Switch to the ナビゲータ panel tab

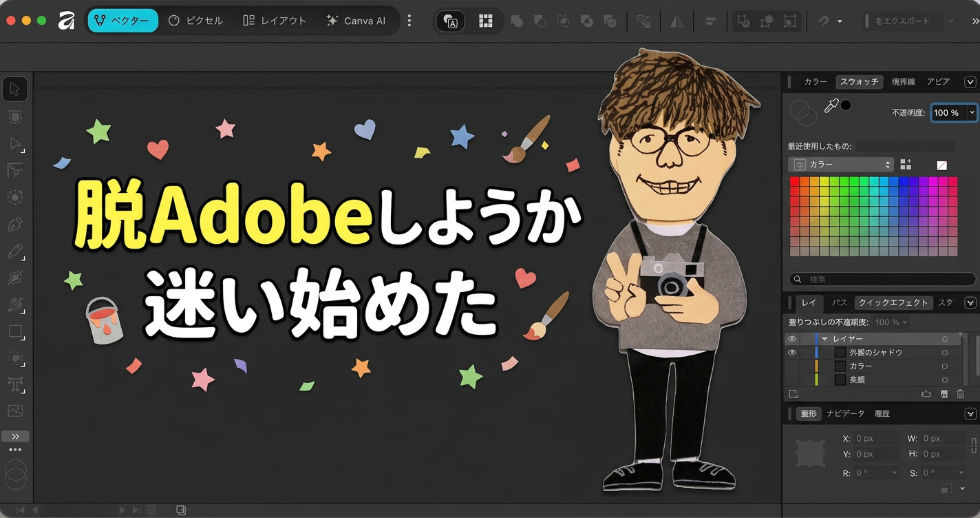point(845,413)
